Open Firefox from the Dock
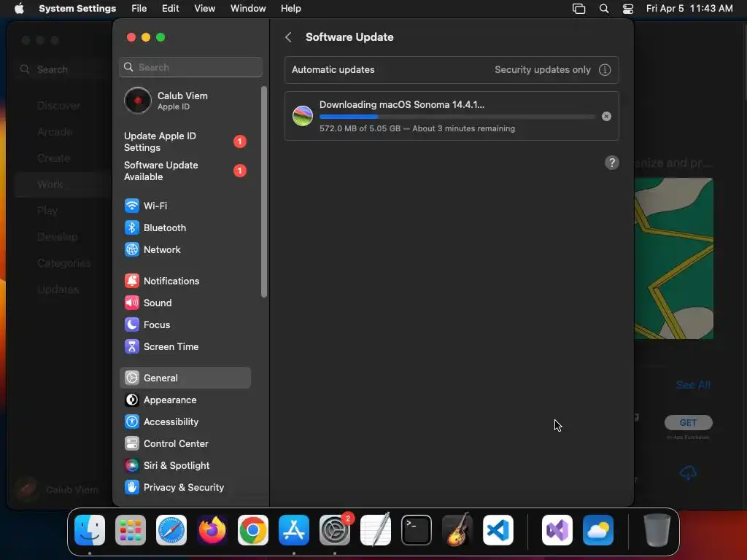747x560 pixels. point(212,530)
